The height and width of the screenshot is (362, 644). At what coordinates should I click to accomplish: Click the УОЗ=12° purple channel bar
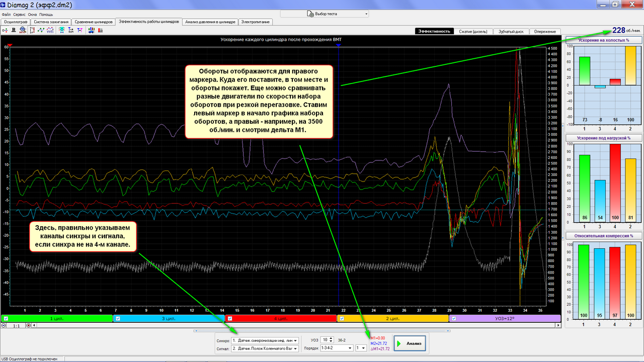(x=505, y=318)
